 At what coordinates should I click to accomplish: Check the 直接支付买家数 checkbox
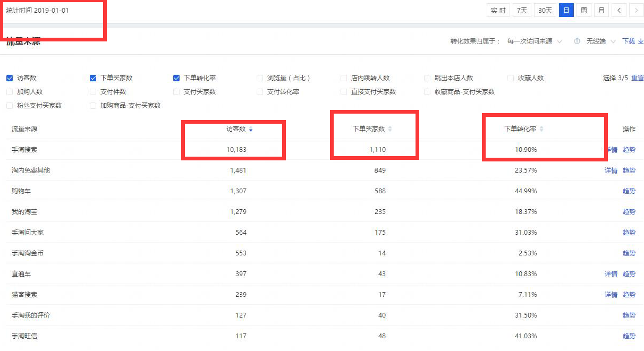pos(344,92)
